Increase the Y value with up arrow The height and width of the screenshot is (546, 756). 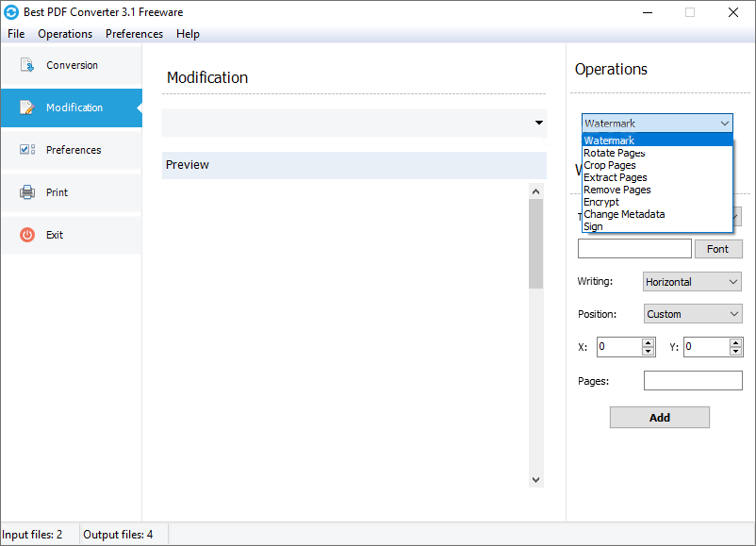coord(735,343)
